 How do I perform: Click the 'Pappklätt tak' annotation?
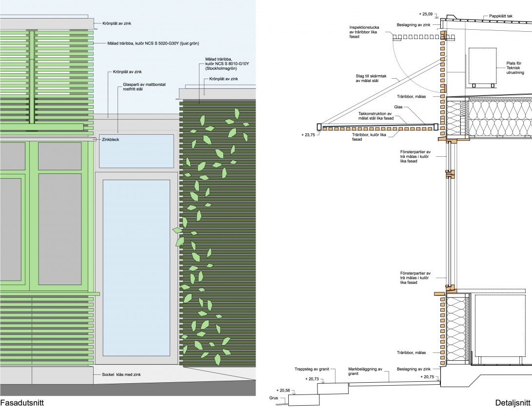click(501, 16)
